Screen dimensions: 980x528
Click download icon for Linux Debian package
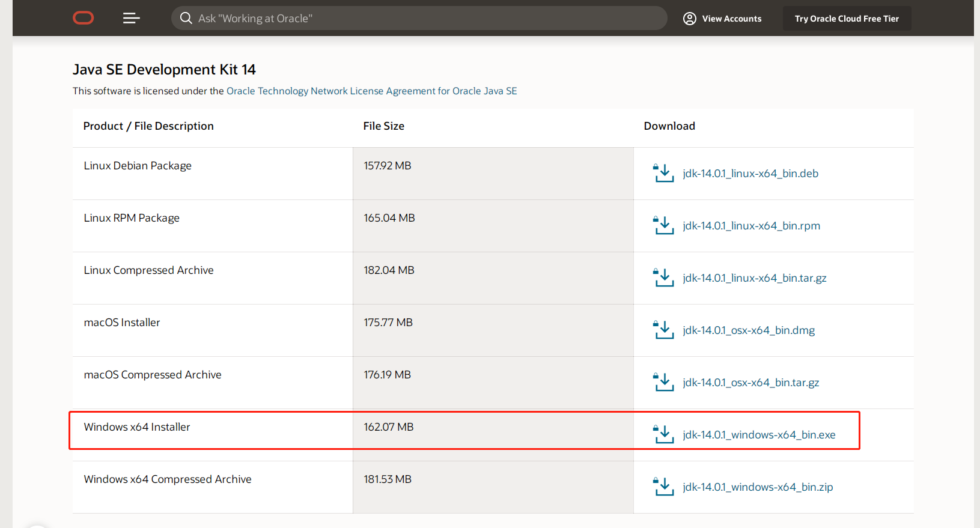663,173
